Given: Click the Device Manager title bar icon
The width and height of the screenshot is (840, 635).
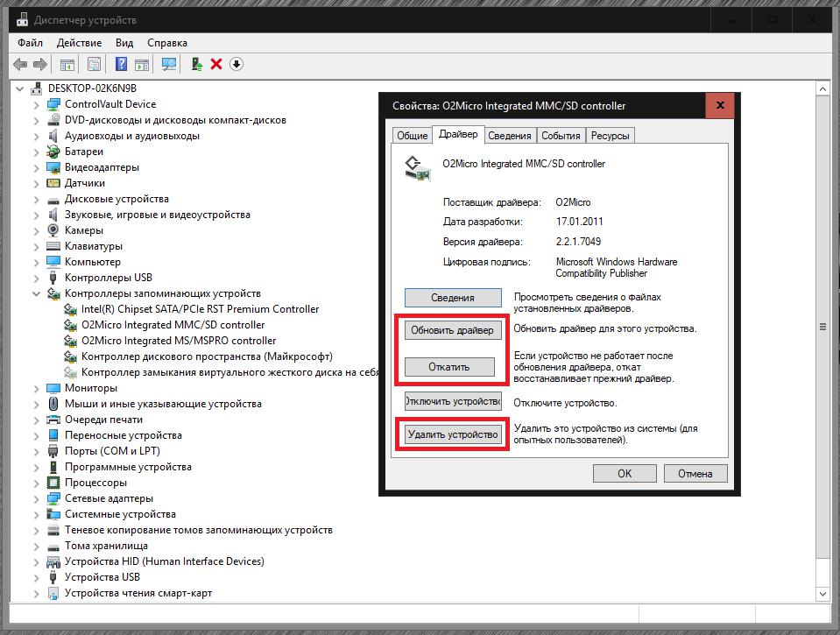Looking at the screenshot, I should click(22, 20).
